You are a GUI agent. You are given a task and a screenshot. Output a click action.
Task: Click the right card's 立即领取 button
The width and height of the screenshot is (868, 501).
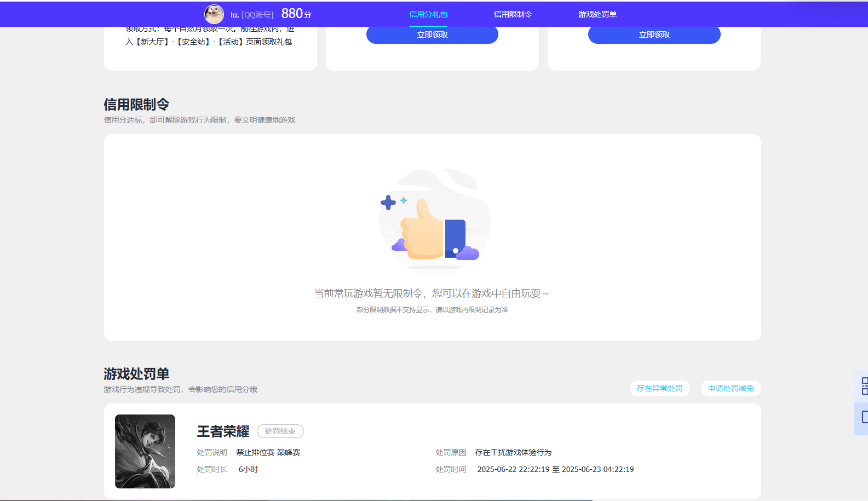click(x=654, y=34)
